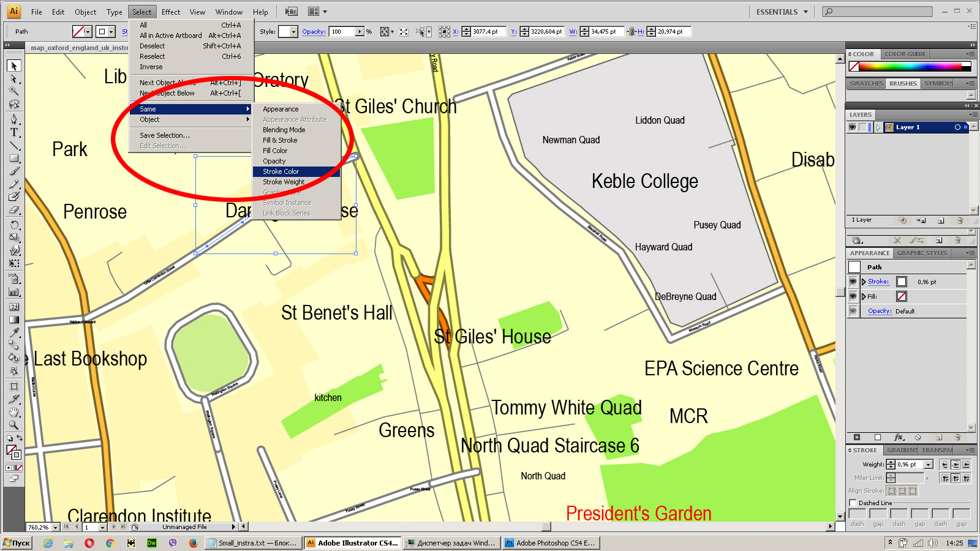
Task: Click the Stroke link in Appearance panel
Action: point(878,282)
